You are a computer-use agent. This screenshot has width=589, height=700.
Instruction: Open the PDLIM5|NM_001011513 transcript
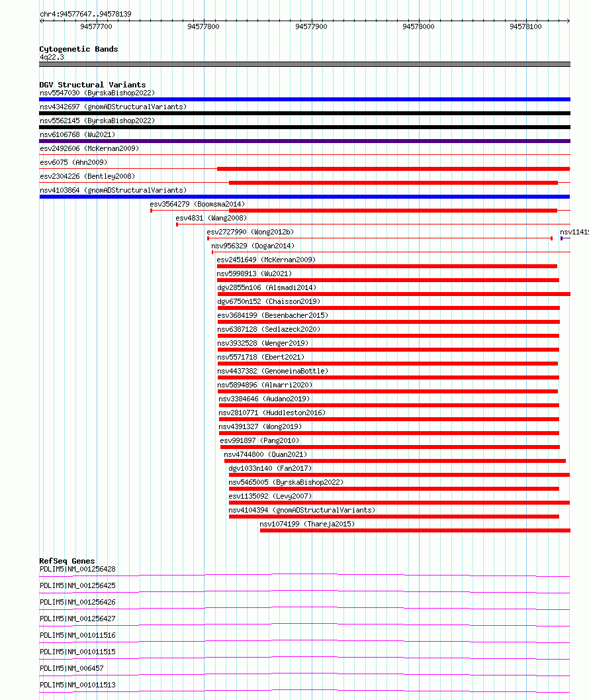coord(77,685)
